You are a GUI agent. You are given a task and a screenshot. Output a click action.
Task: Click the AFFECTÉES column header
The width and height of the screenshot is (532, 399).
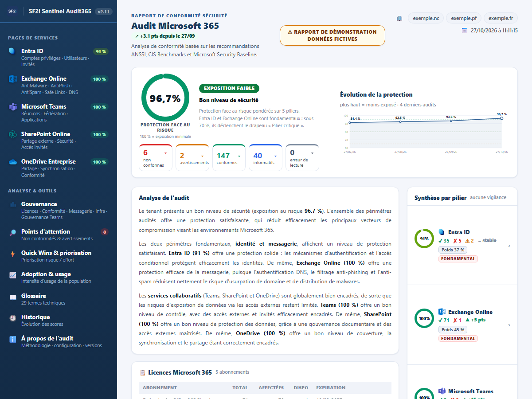pyautogui.click(x=271, y=388)
